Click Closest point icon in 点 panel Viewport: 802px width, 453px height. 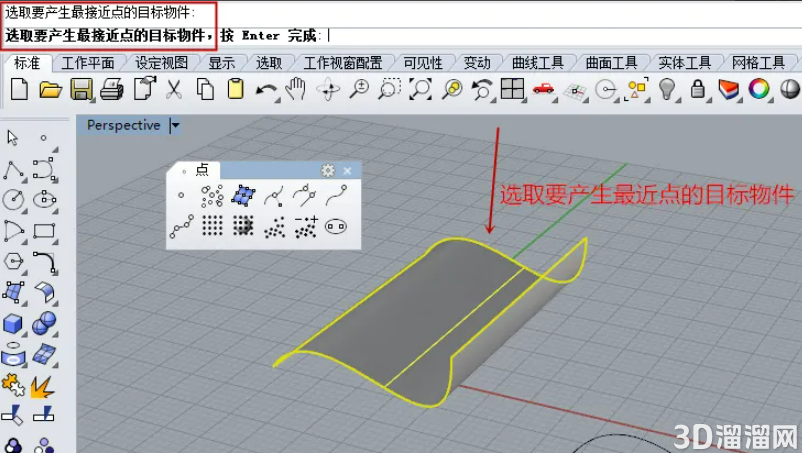click(x=305, y=195)
